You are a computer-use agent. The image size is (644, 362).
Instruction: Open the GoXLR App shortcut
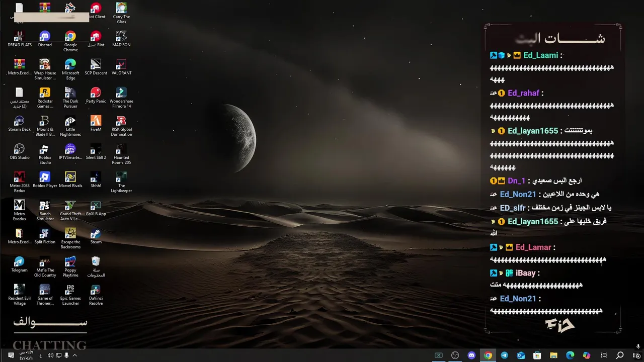(96, 208)
